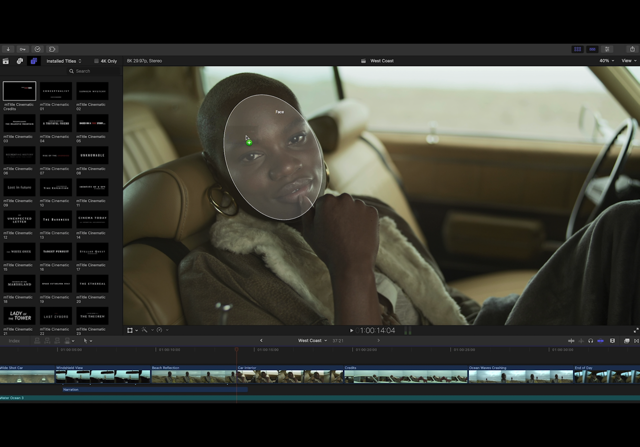Screen dimensions: 640x447
Task: Open the Retime speed popup menu
Action: point(162,330)
